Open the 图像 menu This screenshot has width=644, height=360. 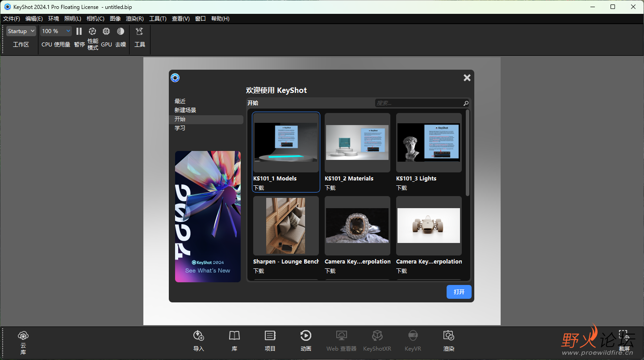click(x=115, y=19)
